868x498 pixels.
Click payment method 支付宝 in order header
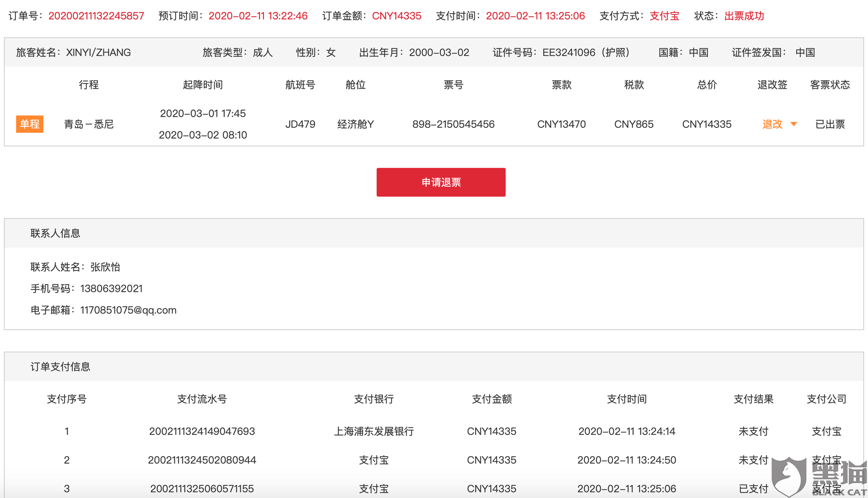point(665,16)
